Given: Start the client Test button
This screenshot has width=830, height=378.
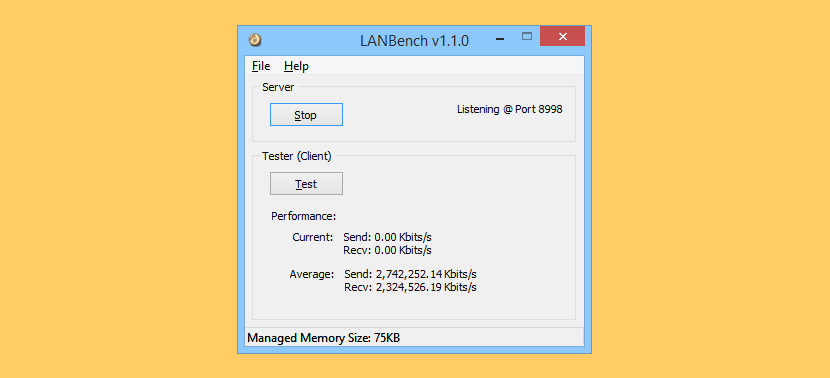Looking at the screenshot, I should coord(306,184).
